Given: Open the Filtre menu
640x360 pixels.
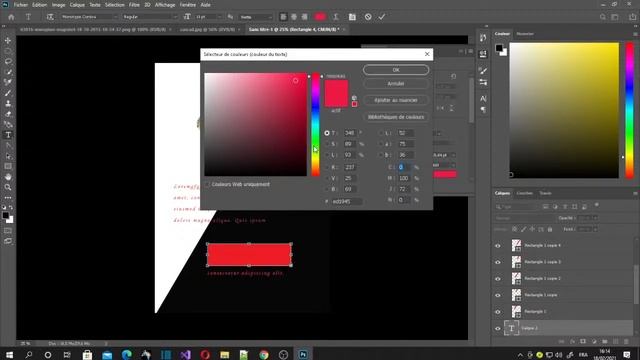Looking at the screenshot, I should pyautogui.click(x=134, y=5).
